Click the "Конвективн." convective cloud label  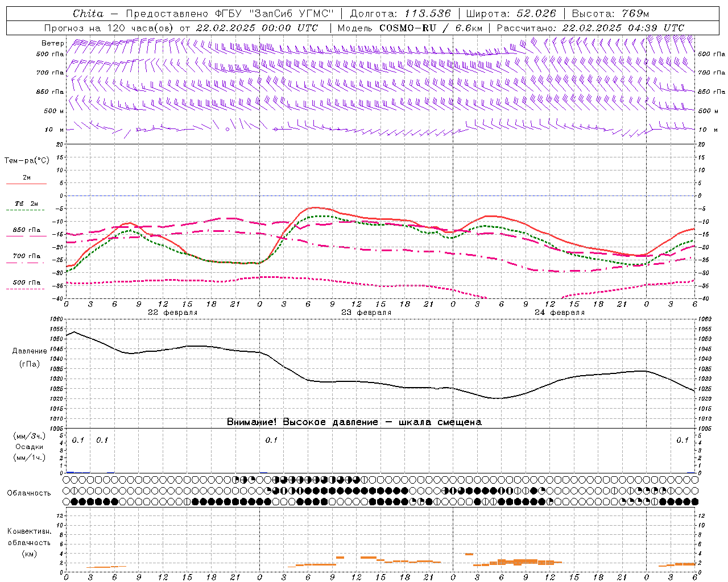[29, 531]
